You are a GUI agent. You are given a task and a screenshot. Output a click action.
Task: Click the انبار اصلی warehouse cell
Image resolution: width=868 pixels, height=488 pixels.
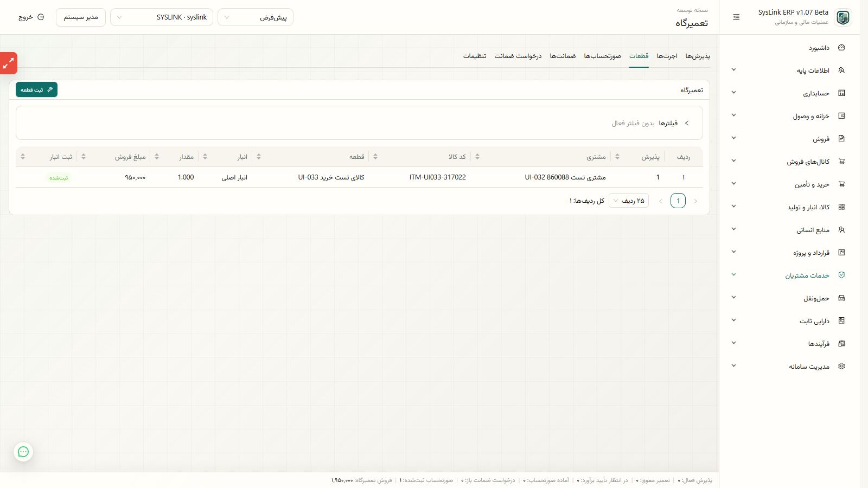click(234, 177)
